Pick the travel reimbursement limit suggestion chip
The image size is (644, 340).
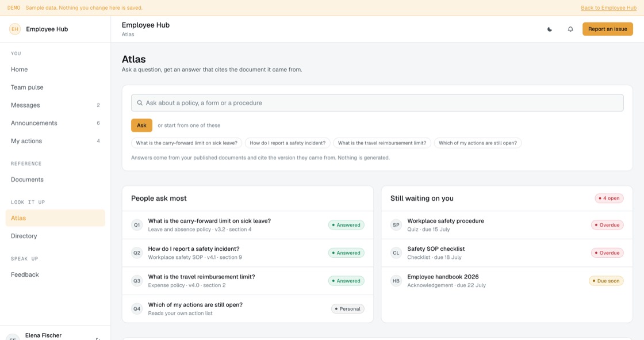(382, 143)
